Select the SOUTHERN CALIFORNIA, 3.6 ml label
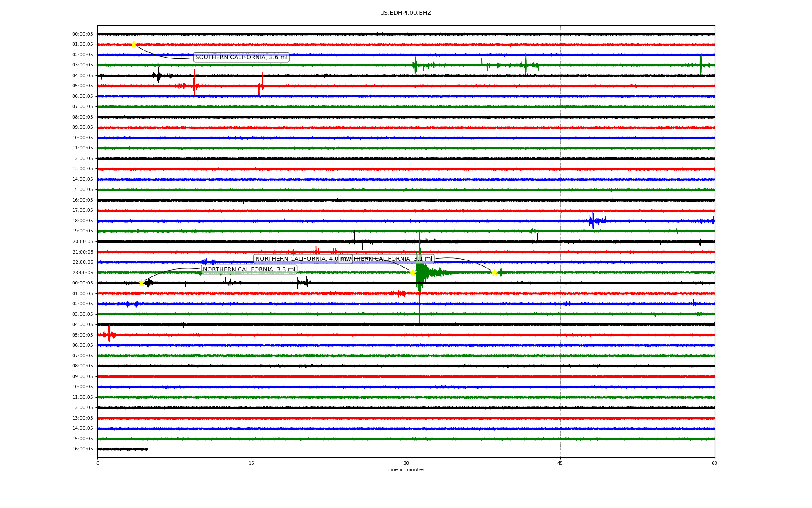The height and width of the screenshot is (508, 812). (x=241, y=58)
